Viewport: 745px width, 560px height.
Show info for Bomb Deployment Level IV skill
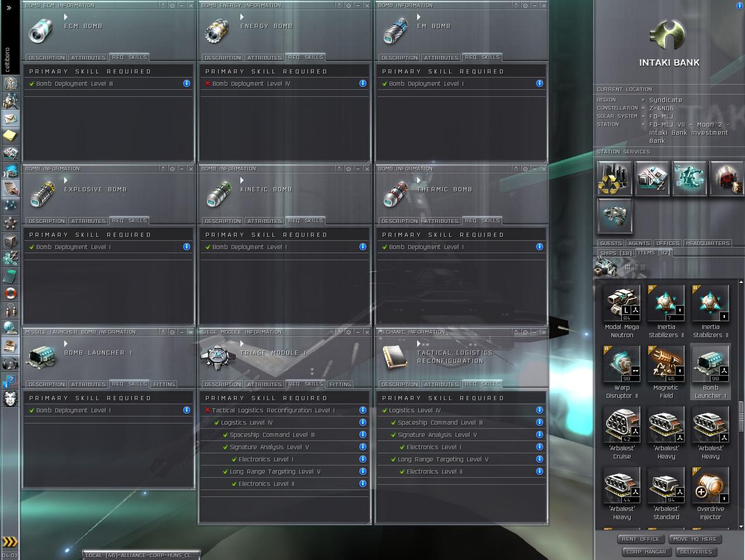coord(363,83)
